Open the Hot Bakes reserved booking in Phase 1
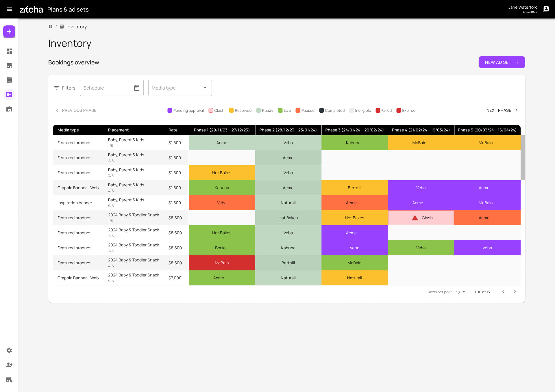The width and height of the screenshot is (555, 392). [x=222, y=173]
